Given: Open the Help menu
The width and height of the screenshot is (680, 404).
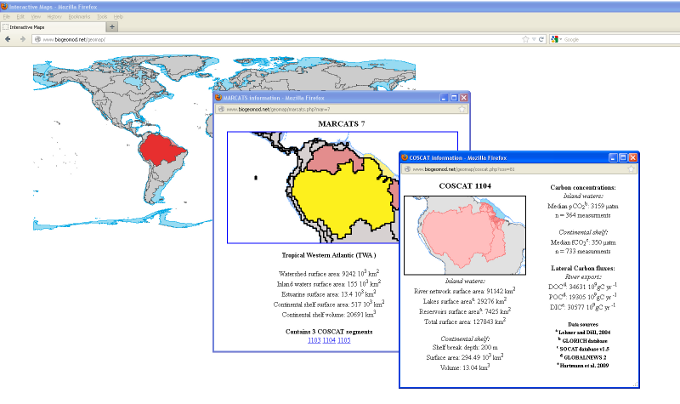Looking at the screenshot, I should 118,16.
